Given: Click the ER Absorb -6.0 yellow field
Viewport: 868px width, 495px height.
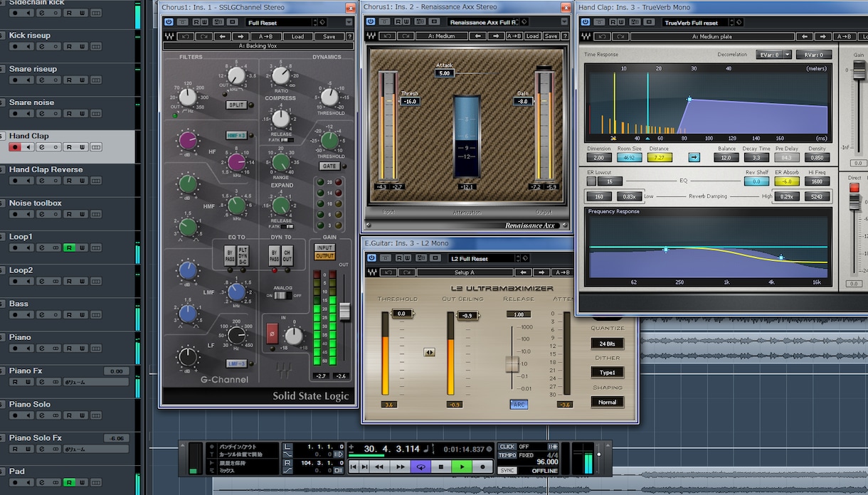Looking at the screenshot, I should [x=787, y=181].
